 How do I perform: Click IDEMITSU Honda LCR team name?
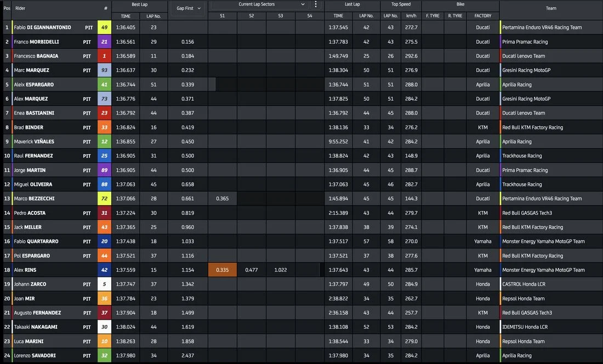[525, 327]
